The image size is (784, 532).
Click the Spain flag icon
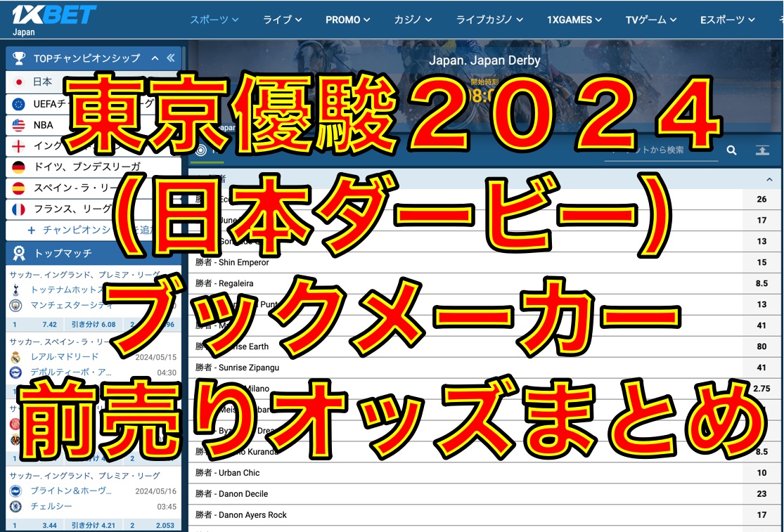click(18, 188)
